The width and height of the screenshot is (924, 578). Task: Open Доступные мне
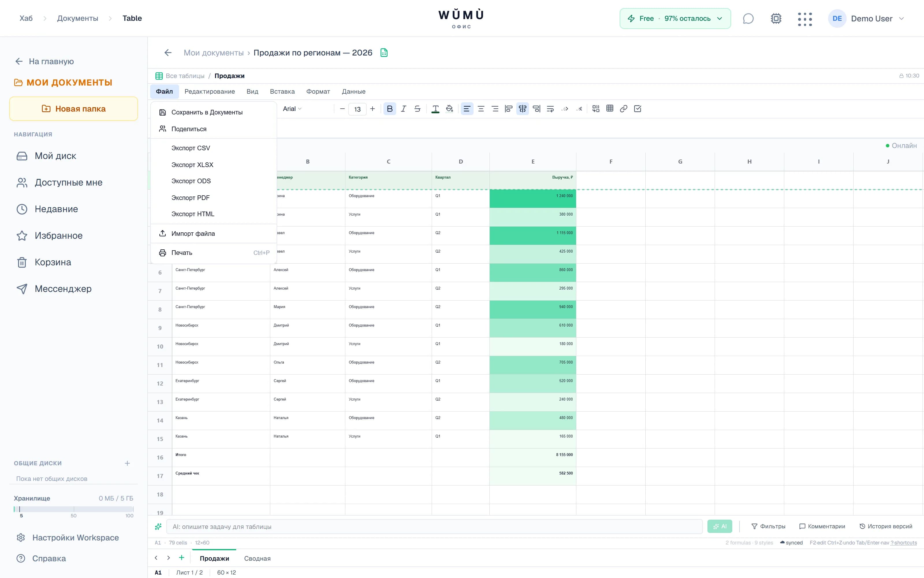(73, 182)
